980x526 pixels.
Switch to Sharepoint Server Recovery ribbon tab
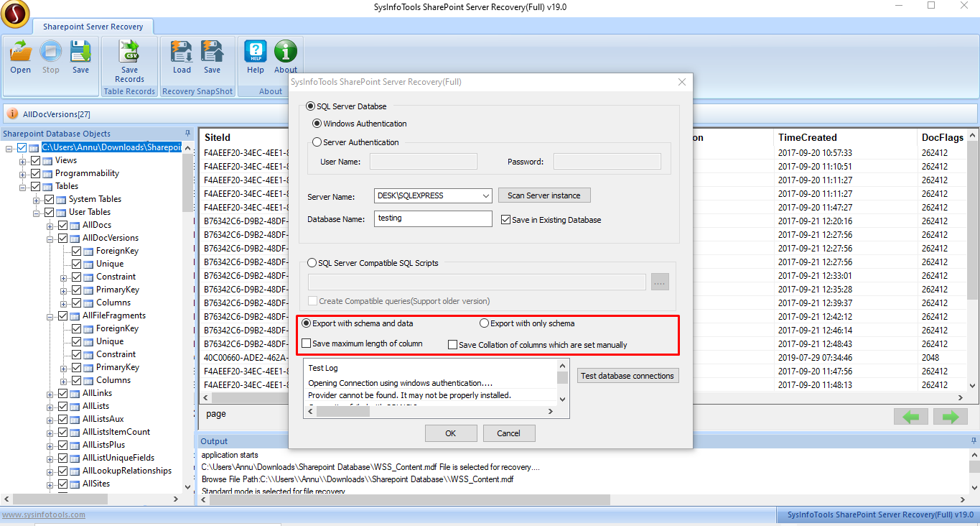click(93, 27)
